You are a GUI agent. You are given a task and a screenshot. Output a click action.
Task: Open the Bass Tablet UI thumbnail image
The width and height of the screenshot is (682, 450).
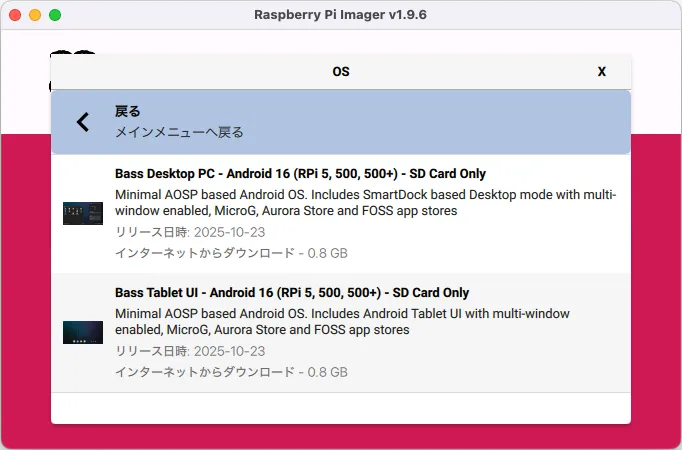click(83, 333)
